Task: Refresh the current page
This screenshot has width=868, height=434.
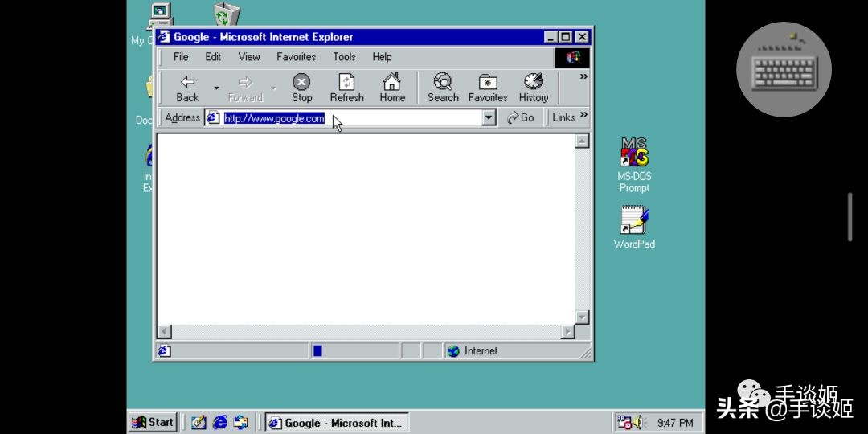Action: click(x=346, y=88)
